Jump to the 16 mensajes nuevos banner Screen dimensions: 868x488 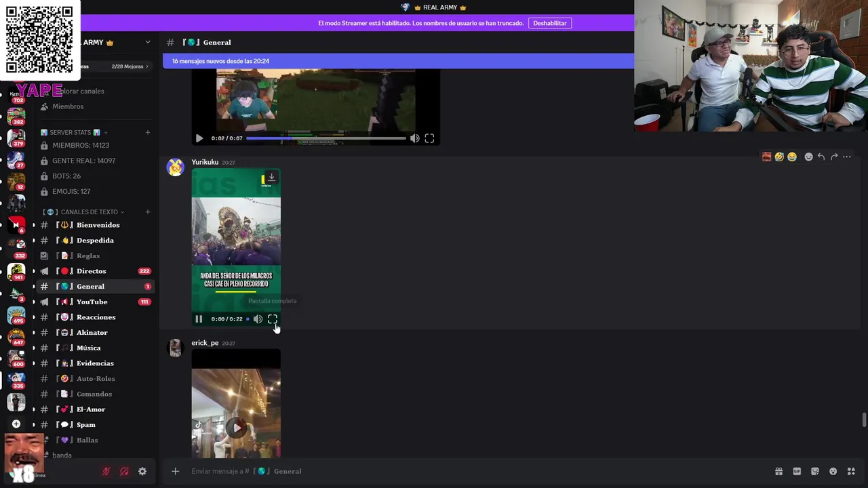(x=398, y=61)
